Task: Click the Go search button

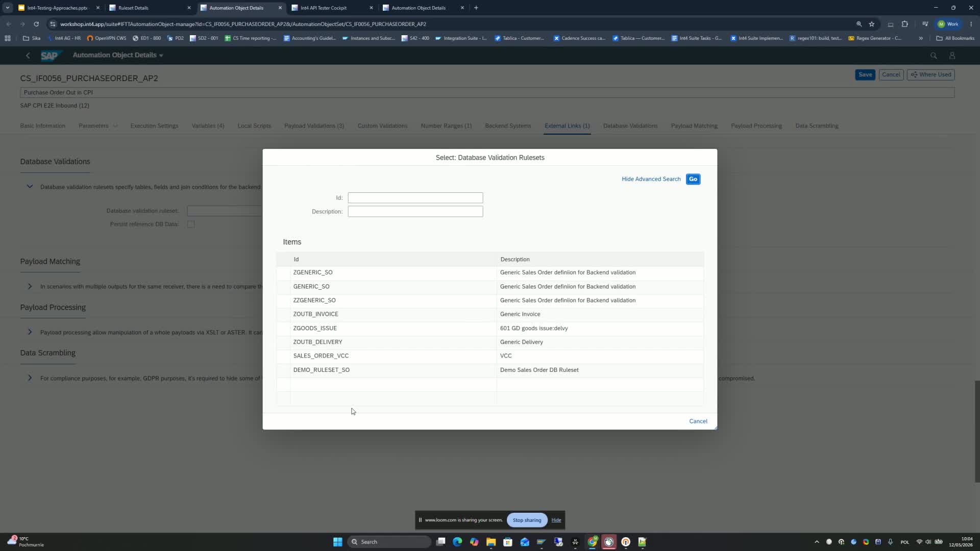Action: [x=693, y=179]
